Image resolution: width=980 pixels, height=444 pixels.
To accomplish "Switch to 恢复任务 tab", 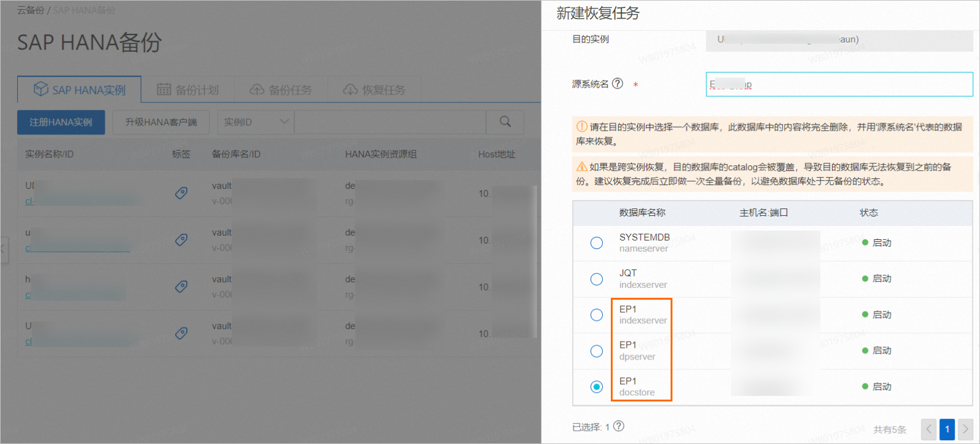I will [374, 90].
